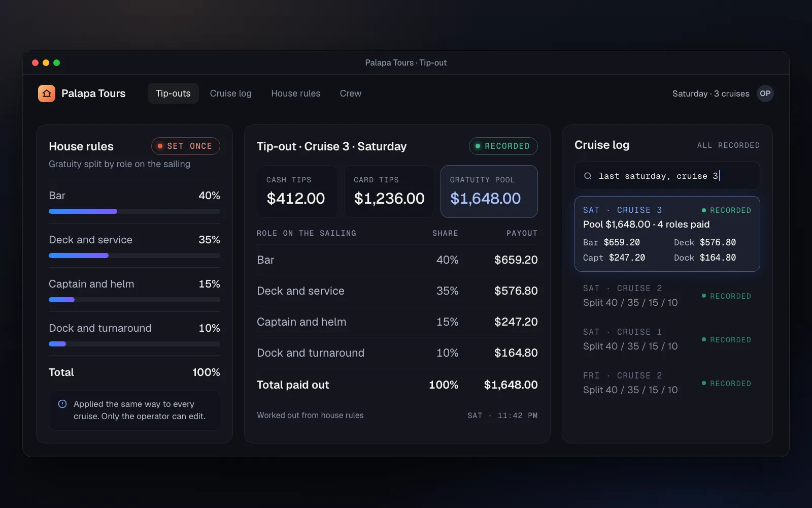Select the Gratuity Pool $1,648.00 card
This screenshot has height=508, width=812.
tap(489, 192)
